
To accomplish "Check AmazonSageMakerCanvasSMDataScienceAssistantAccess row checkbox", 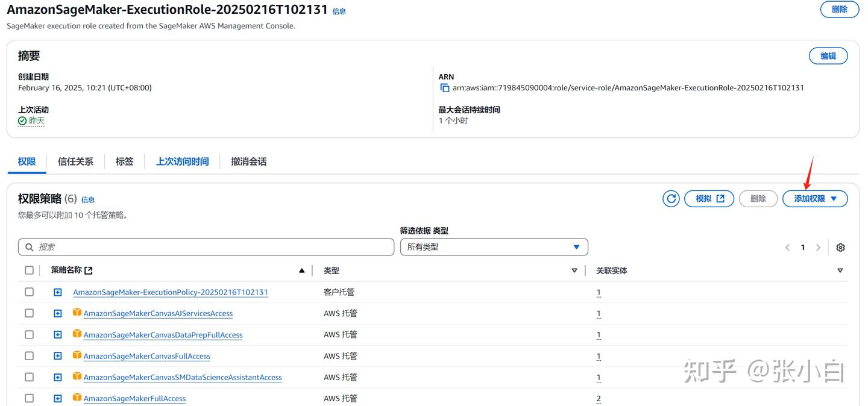I will [29, 377].
